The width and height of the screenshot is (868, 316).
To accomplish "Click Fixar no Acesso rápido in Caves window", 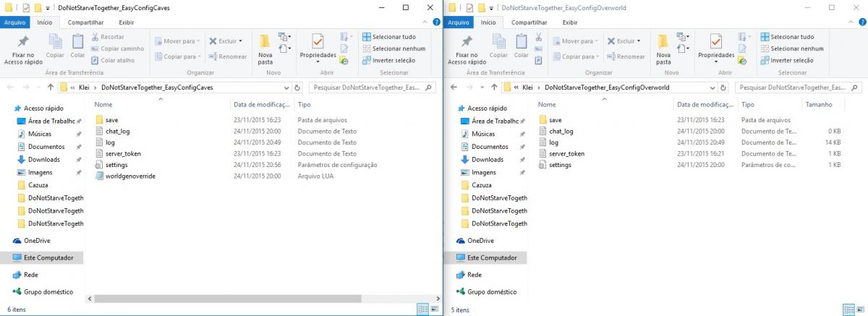I will [x=23, y=48].
